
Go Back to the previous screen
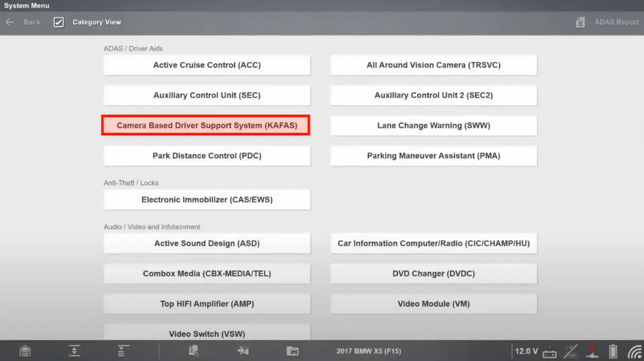point(23,22)
